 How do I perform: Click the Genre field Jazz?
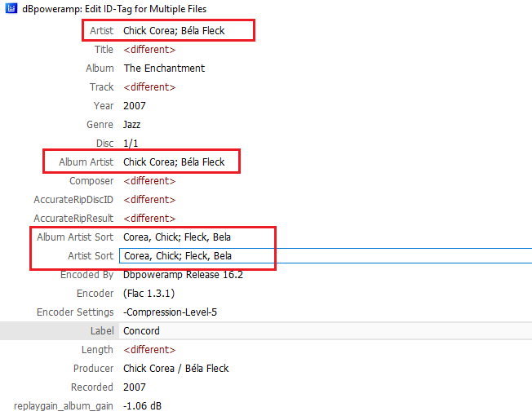click(131, 125)
